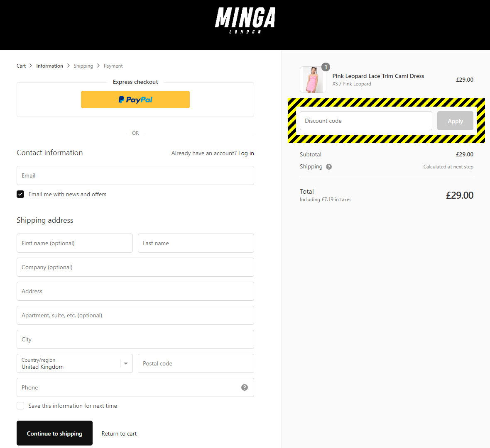Open the Log in link
This screenshot has width=490, height=448.
pos(246,153)
